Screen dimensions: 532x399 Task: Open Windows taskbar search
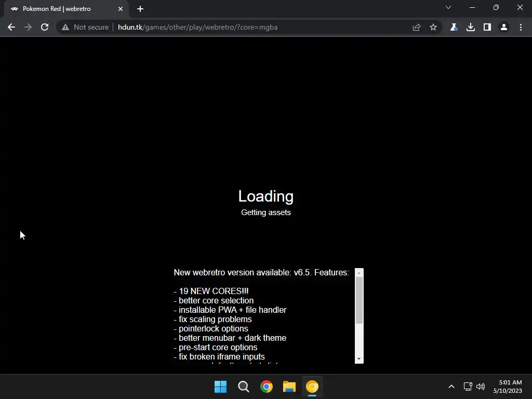[x=244, y=387]
